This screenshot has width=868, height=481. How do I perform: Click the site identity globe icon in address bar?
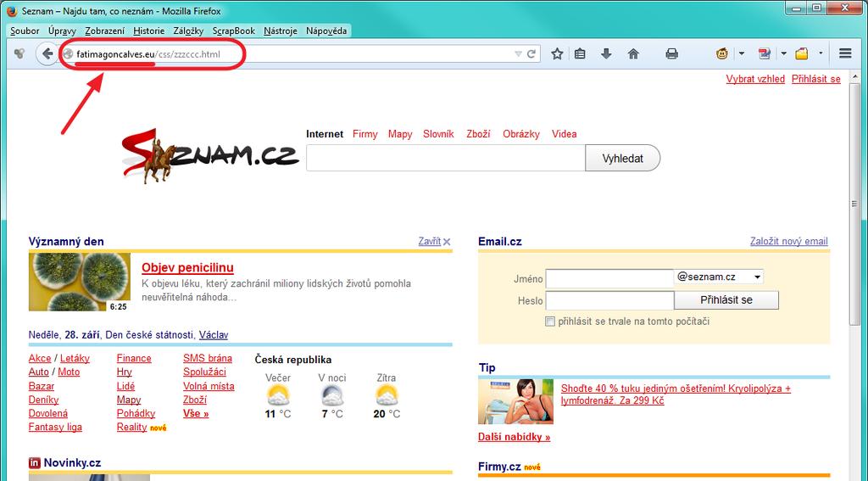(x=68, y=53)
